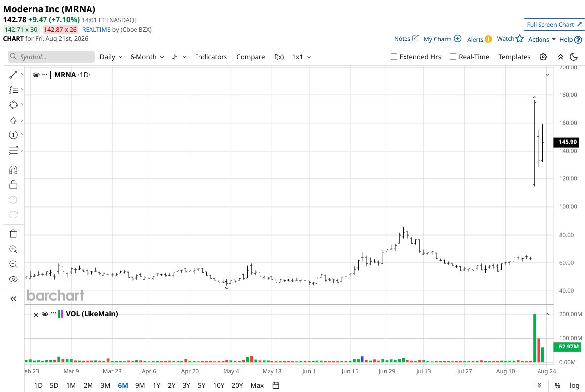Screen dimensions: 585x392
Task: Toggle the lock drawings icon
Action: pos(13,184)
